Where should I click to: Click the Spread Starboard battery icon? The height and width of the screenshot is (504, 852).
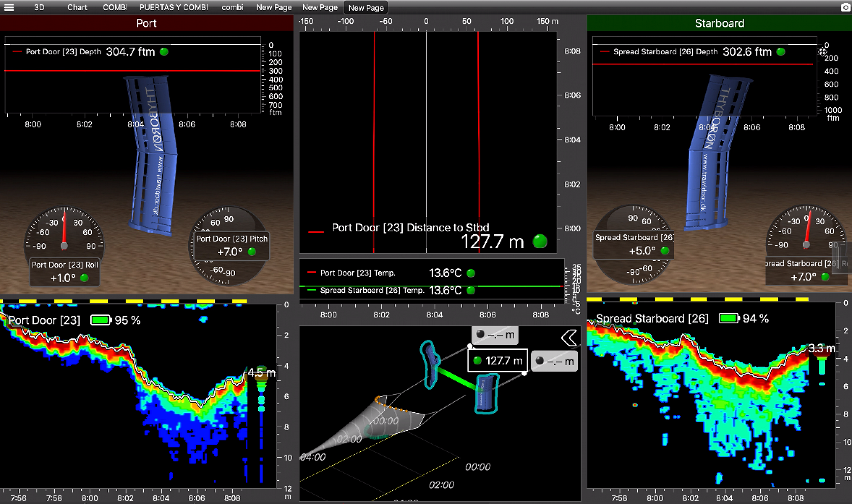[729, 318]
